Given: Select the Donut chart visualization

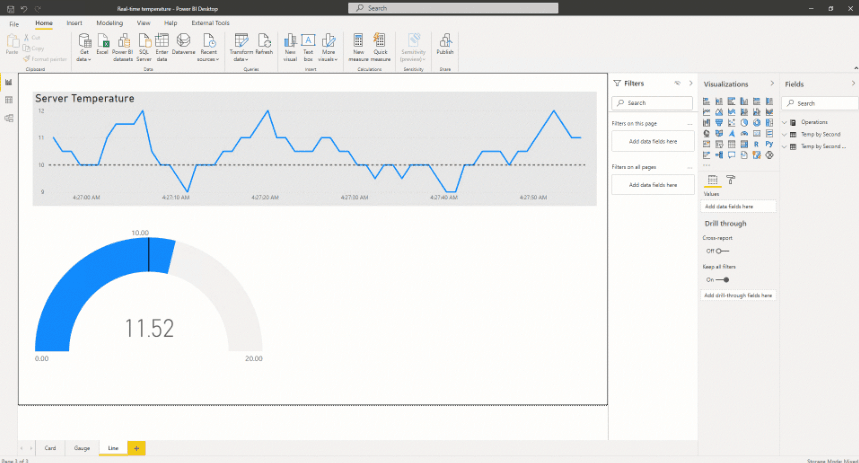Looking at the screenshot, I should coord(757,123).
